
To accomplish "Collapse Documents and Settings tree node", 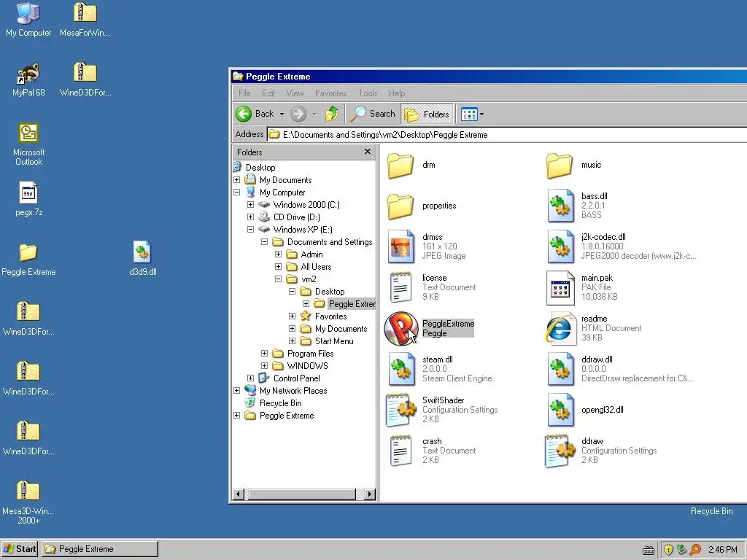I will (x=264, y=242).
